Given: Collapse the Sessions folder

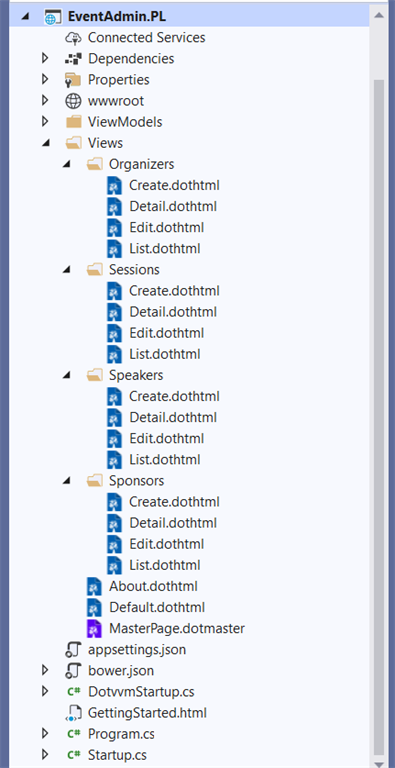Looking at the screenshot, I should (x=67, y=270).
